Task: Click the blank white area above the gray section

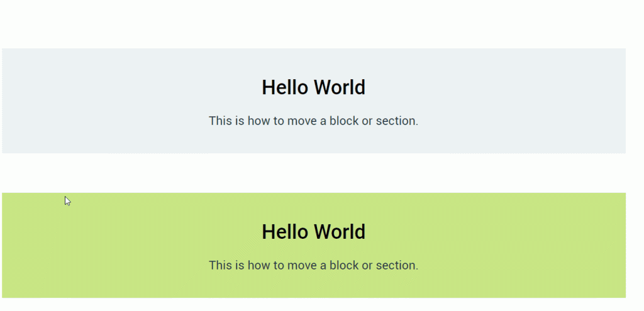Action: pyautogui.click(x=313, y=24)
